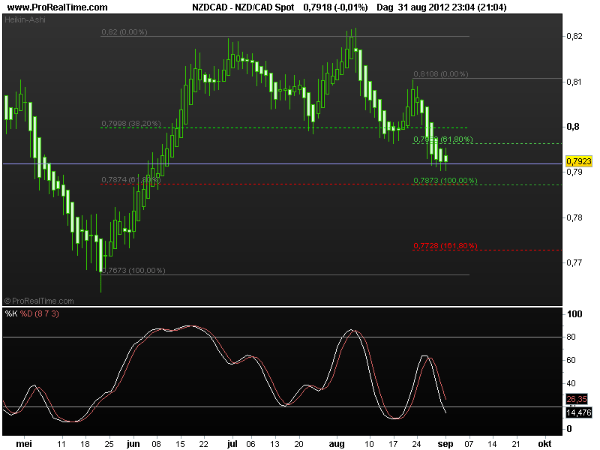Click the 60 stochastic axis label
Screen dimensions: 600x450
571,360
